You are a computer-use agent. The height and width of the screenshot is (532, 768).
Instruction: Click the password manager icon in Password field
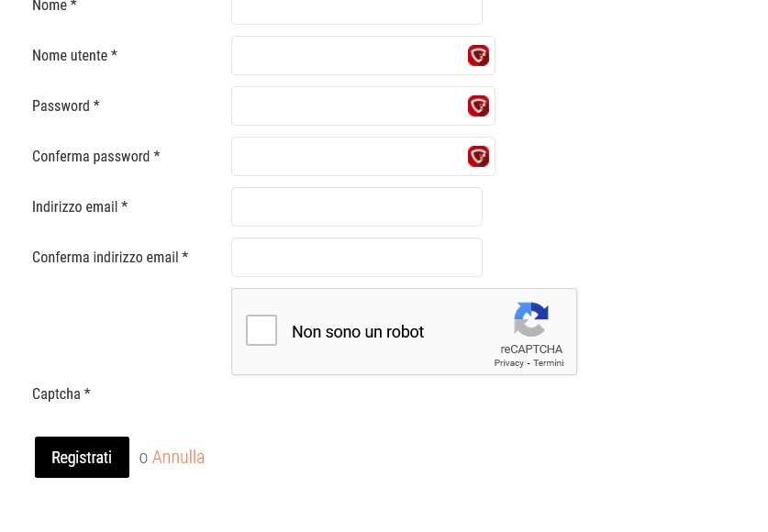pos(478,105)
